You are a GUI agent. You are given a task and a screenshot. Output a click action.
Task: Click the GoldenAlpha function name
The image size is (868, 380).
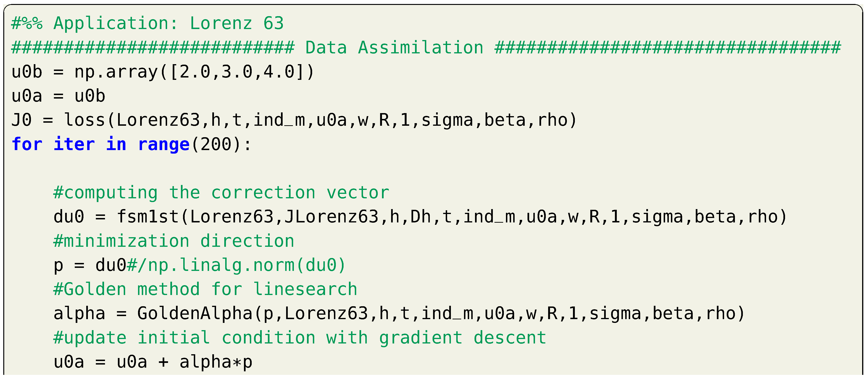(x=195, y=314)
